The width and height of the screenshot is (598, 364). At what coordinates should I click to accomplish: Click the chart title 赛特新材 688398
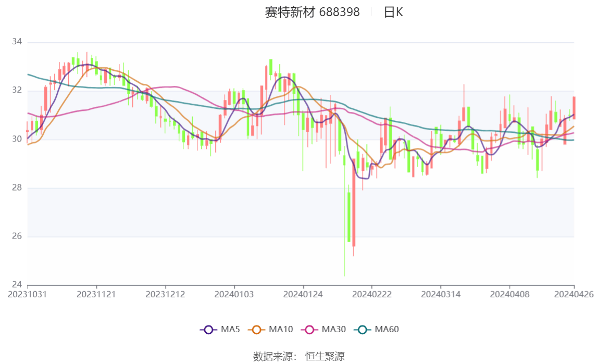(x=312, y=12)
